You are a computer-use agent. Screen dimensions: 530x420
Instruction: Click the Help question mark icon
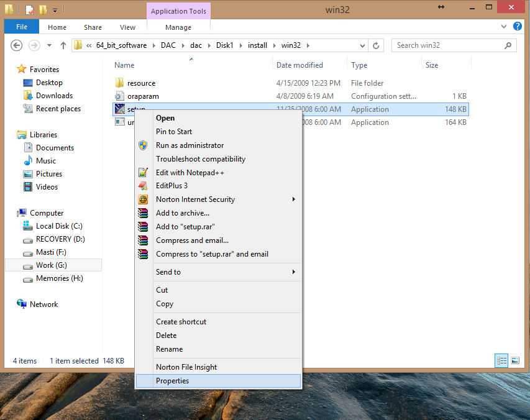pyautogui.click(x=517, y=26)
